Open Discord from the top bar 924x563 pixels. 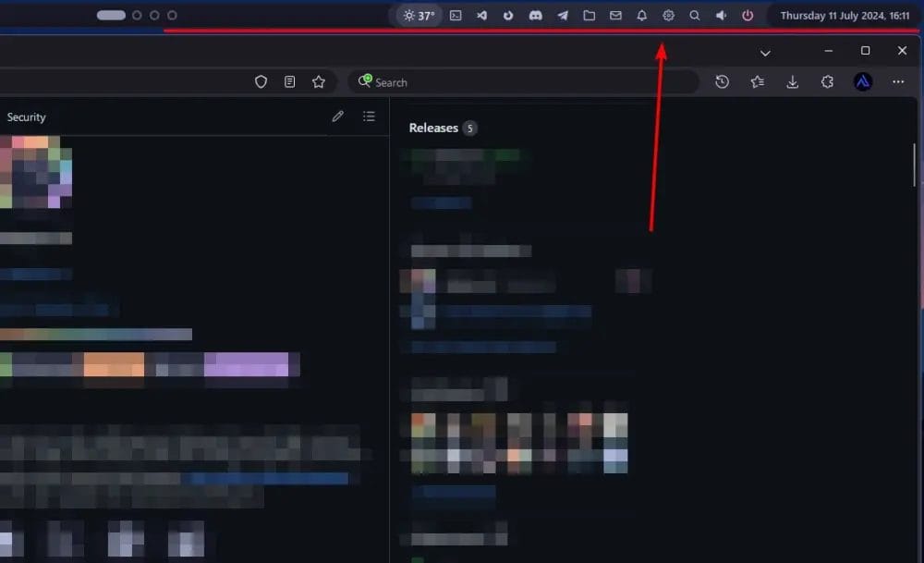point(535,16)
